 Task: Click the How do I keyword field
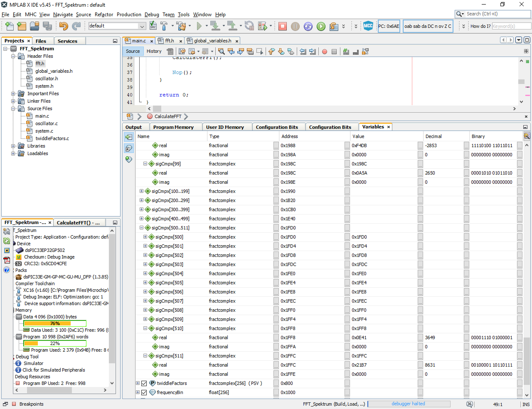(511, 26)
